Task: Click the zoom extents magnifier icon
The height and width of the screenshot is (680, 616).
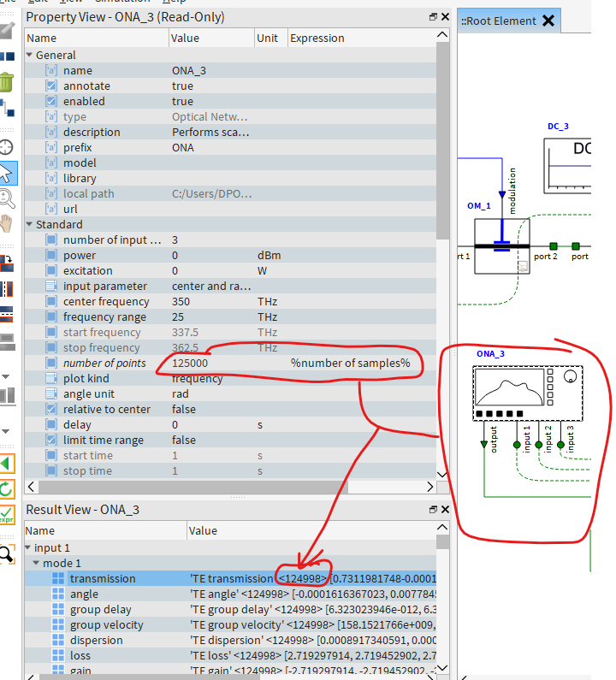Action: tap(7, 554)
